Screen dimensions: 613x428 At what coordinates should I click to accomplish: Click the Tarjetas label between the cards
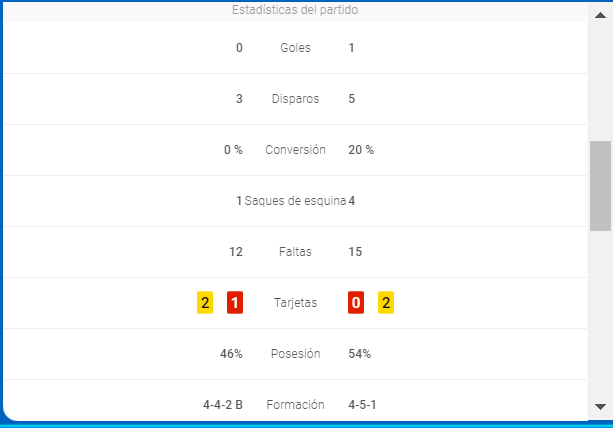click(295, 303)
